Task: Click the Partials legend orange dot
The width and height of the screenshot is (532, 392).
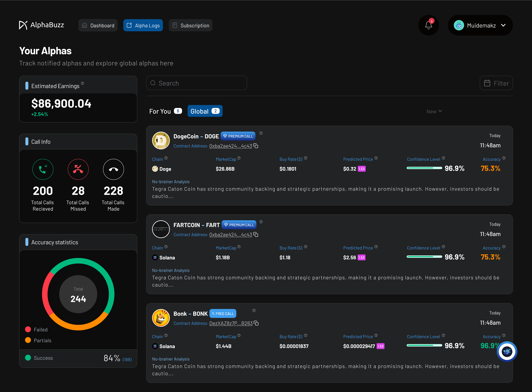Action: click(28, 340)
